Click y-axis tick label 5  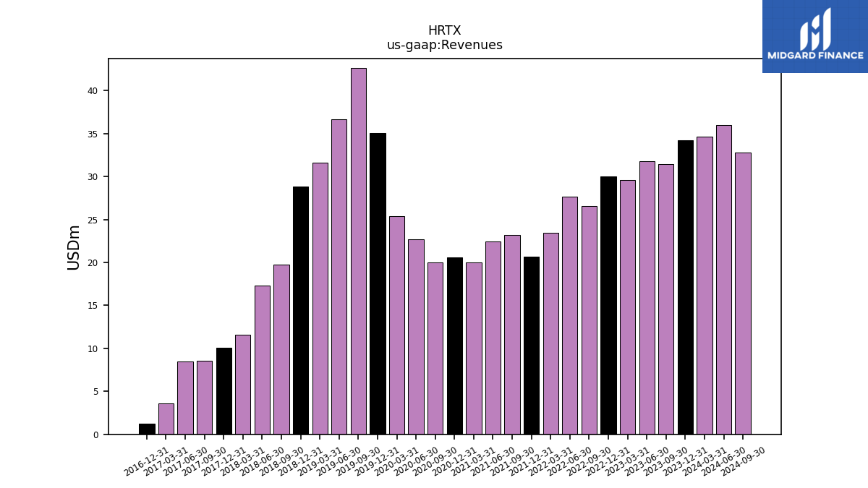[96, 392]
